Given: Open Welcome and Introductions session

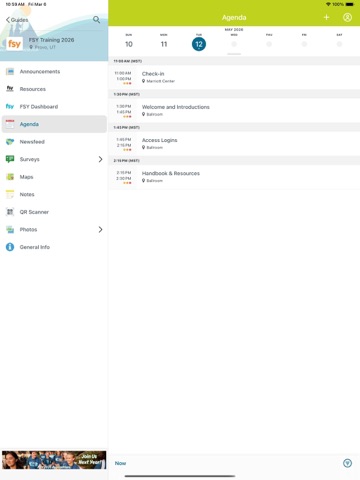Looking at the screenshot, I should click(234, 110).
